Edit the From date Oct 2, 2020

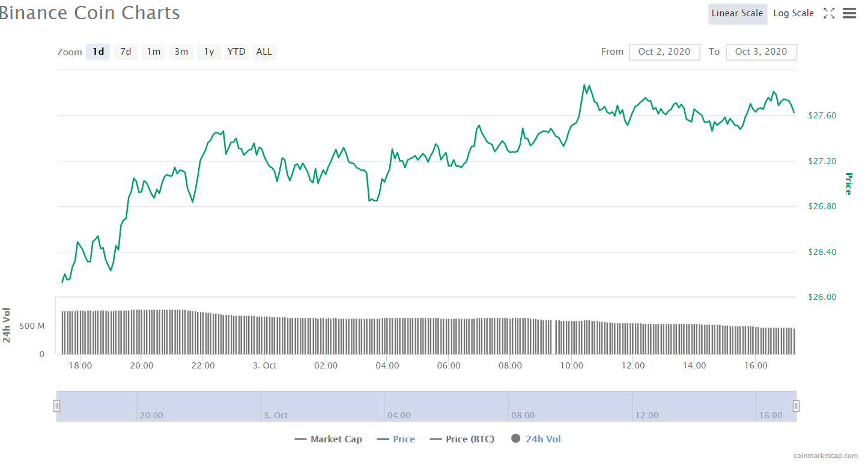tap(664, 52)
